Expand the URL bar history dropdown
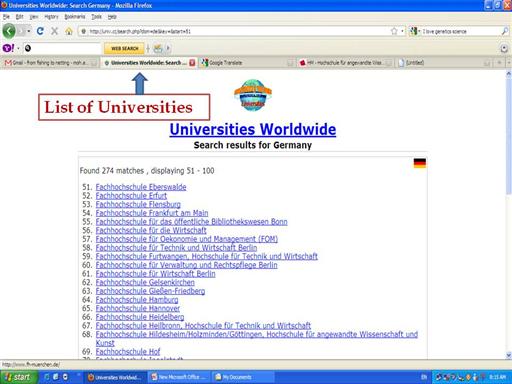 point(402,31)
